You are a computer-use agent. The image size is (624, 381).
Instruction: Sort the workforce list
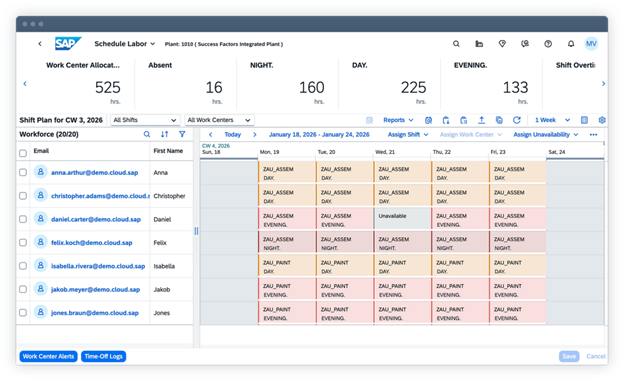pyautogui.click(x=164, y=135)
